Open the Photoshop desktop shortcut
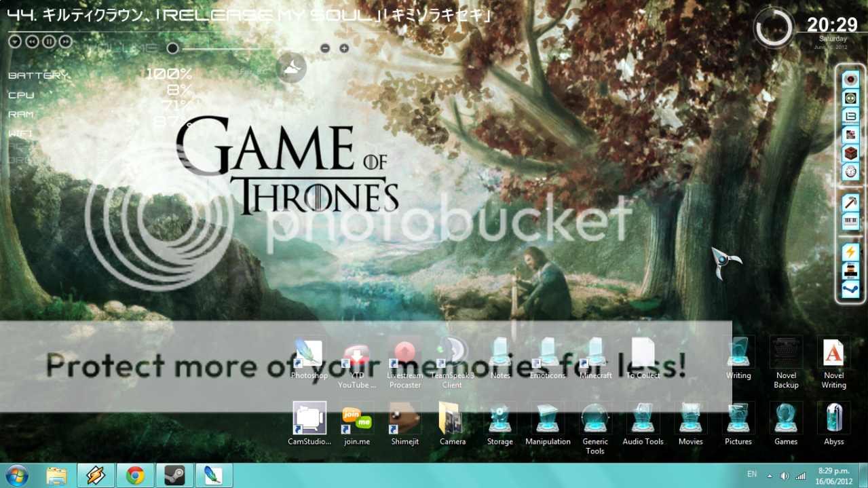This screenshot has width=868, height=488. point(309,358)
